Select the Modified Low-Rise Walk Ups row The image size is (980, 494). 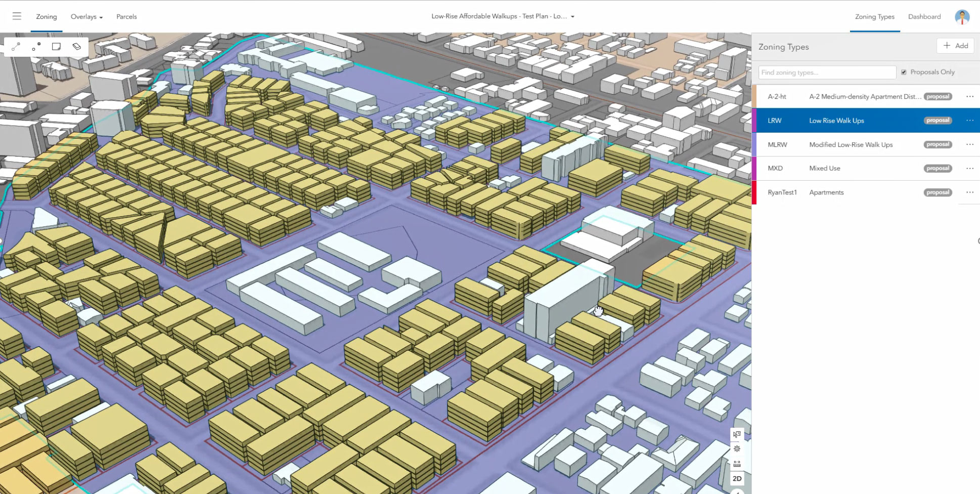(x=866, y=145)
